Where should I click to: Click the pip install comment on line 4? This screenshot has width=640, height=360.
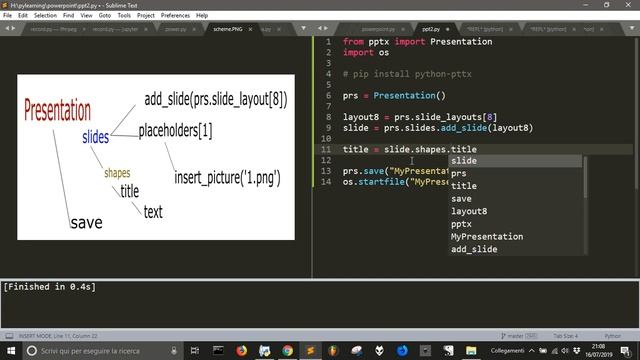click(407, 74)
